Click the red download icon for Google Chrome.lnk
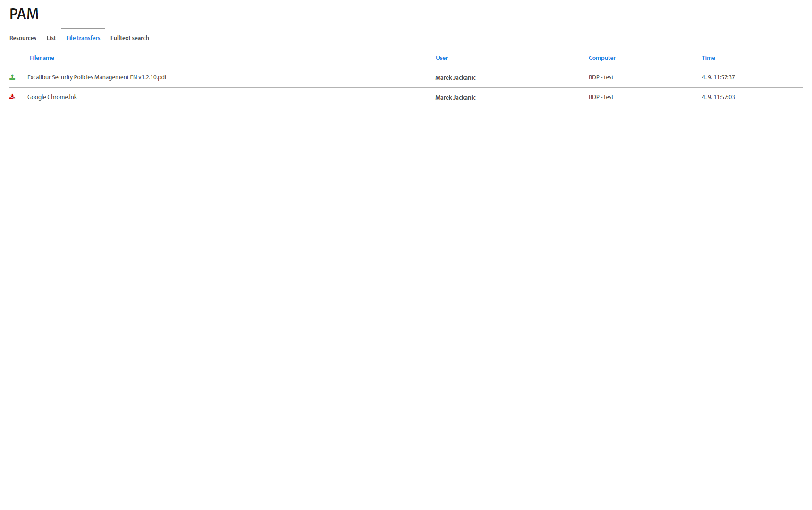This screenshot has width=812, height=510. (x=12, y=97)
